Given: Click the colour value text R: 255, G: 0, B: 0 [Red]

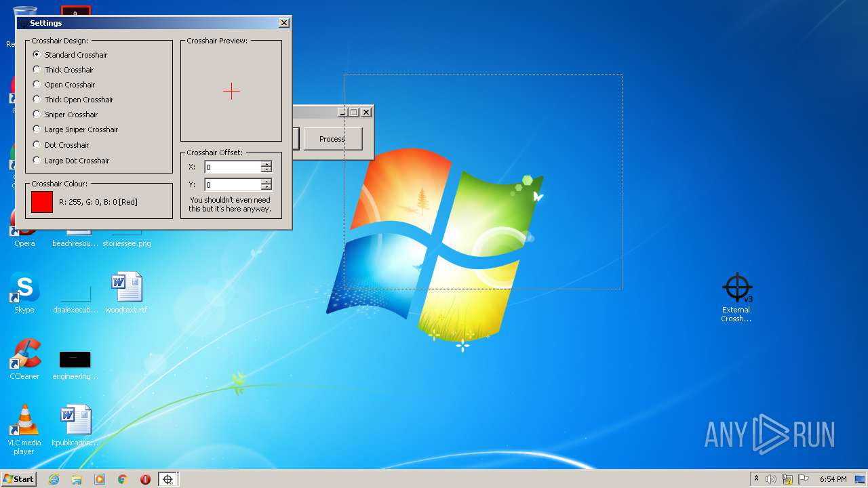Looking at the screenshot, I should coord(98,202).
